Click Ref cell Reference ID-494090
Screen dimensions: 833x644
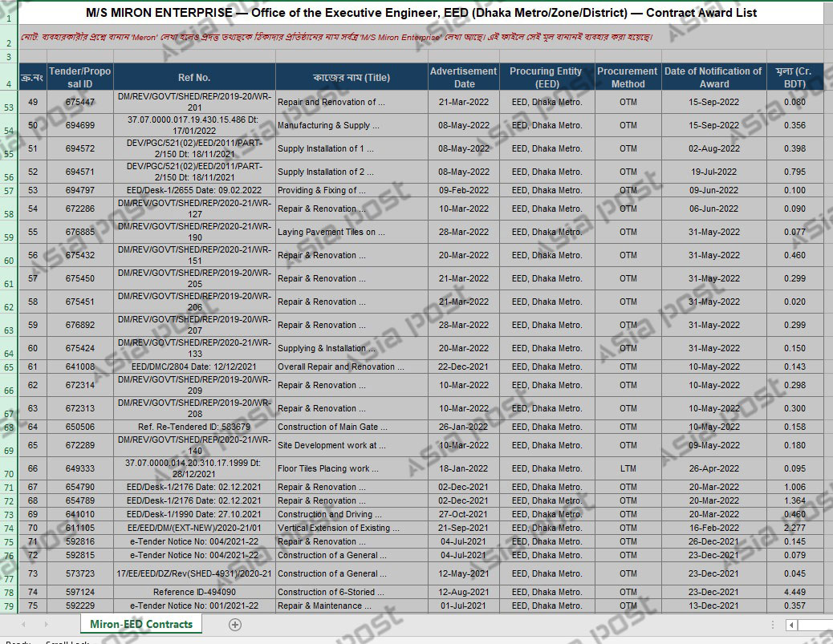coord(194,592)
